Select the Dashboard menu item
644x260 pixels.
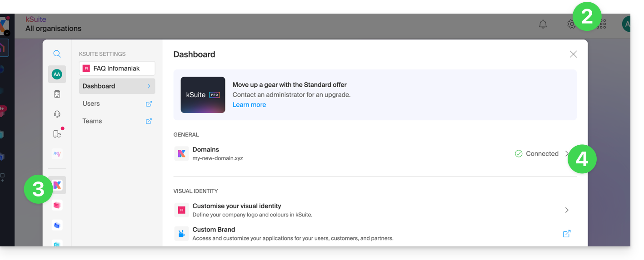click(117, 86)
